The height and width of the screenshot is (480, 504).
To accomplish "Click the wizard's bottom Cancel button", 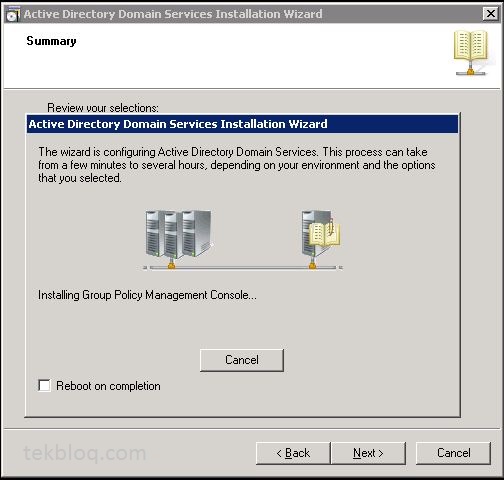I will coord(453,453).
